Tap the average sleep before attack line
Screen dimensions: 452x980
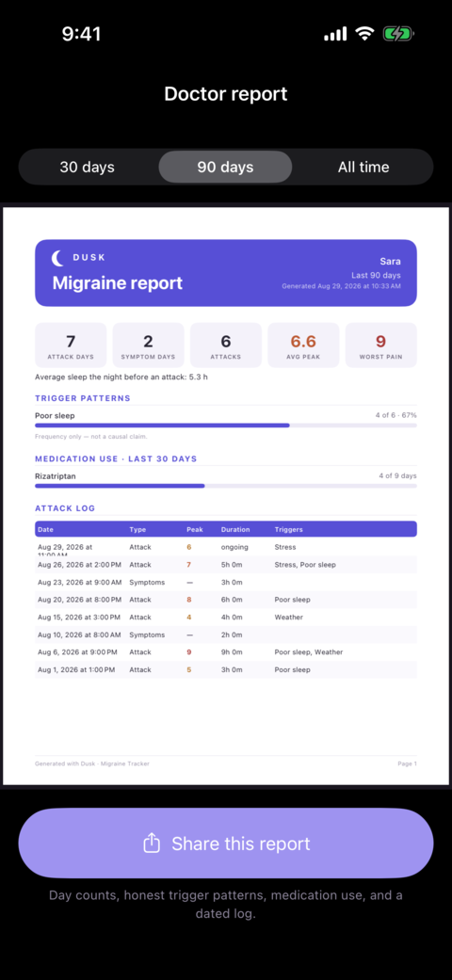120,377
